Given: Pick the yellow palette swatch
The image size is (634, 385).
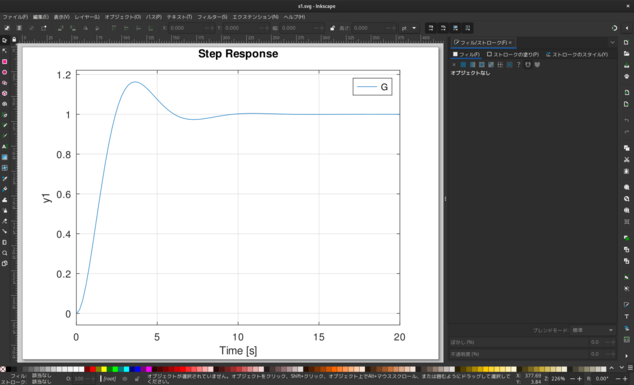Looking at the screenshot, I should (x=104, y=369).
